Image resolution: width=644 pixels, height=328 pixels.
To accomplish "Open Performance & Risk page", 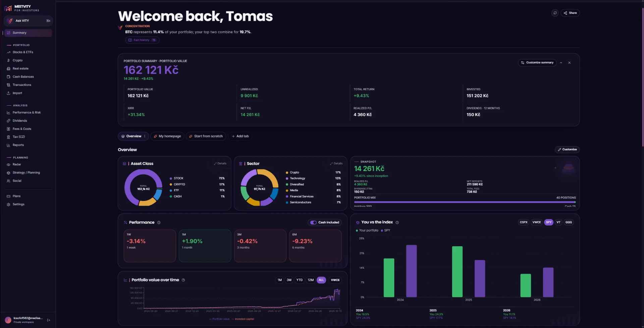I will [x=28, y=113].
